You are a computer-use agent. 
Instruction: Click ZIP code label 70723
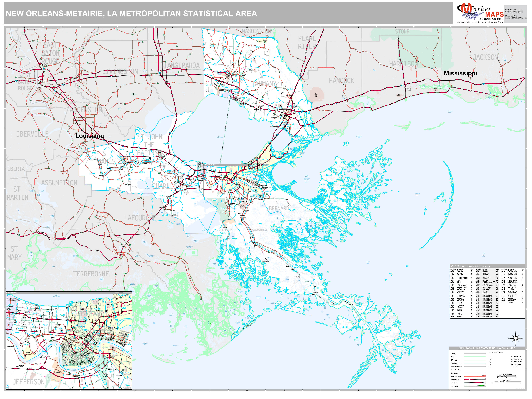pos(95,153)
